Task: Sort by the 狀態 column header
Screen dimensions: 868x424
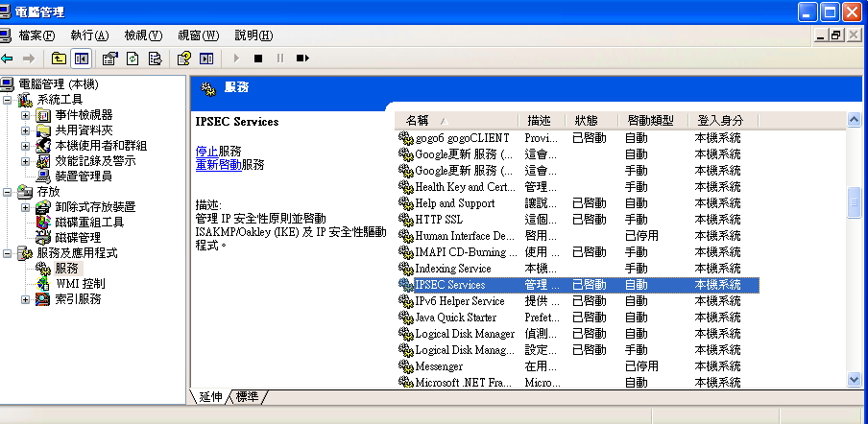Action: pos(591,121)
